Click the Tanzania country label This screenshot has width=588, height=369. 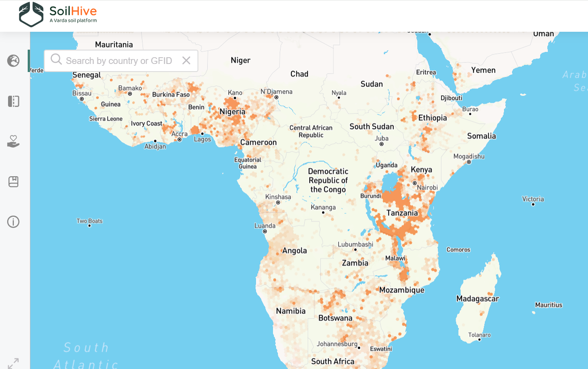402,213
